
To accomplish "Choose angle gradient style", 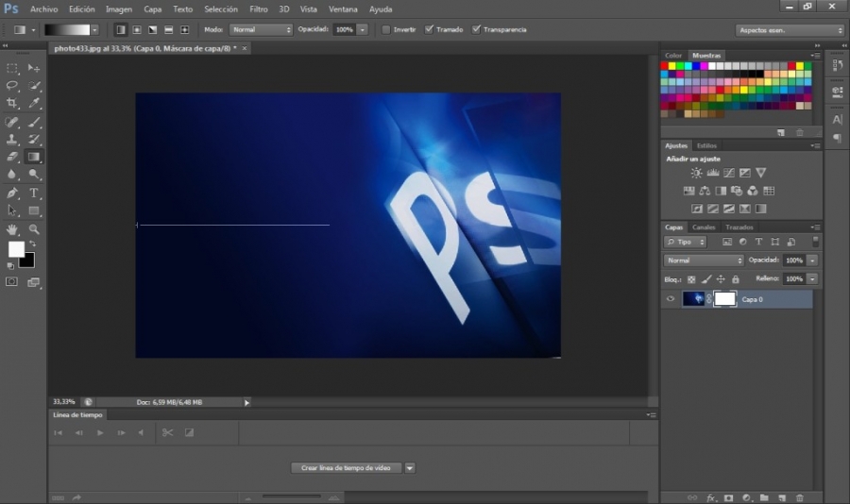I will coord(153,30).
